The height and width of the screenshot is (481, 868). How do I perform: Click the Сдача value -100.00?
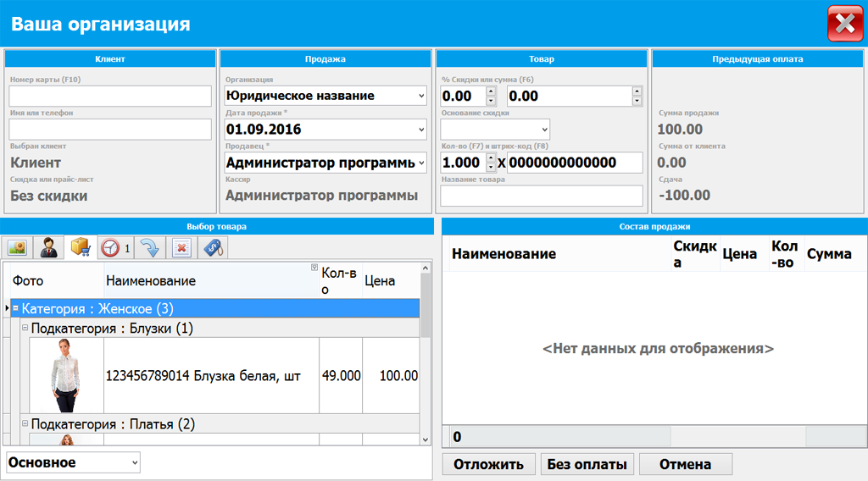[x=684, y=195]
